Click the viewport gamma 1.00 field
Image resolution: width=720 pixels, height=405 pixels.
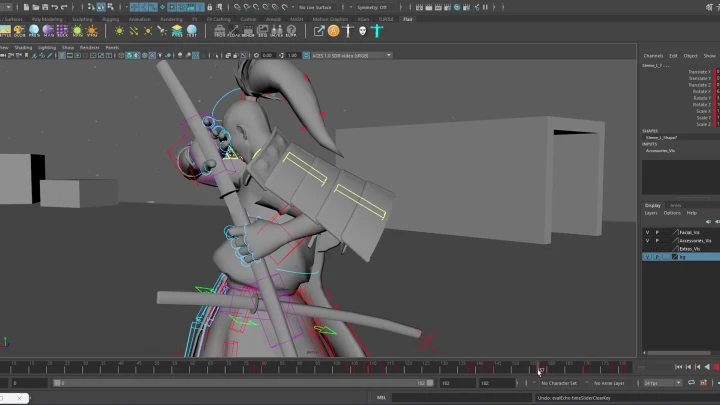[292, 55]
